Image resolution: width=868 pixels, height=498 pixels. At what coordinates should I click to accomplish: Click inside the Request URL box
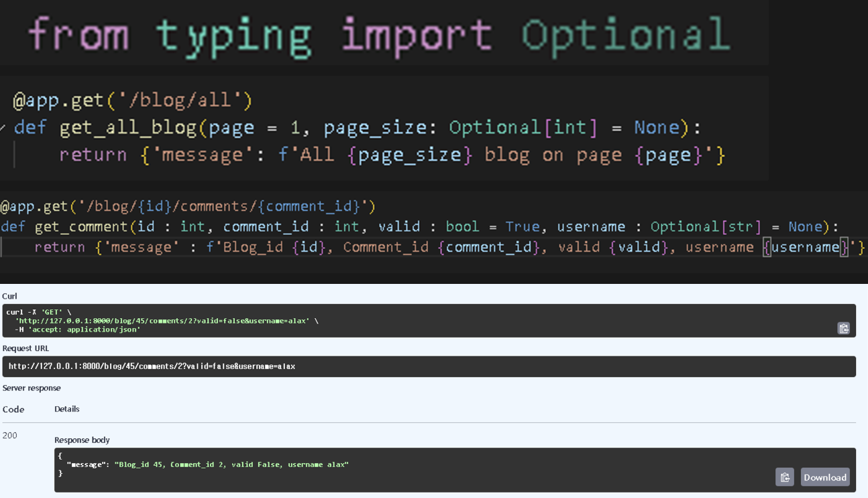point(429,366)
